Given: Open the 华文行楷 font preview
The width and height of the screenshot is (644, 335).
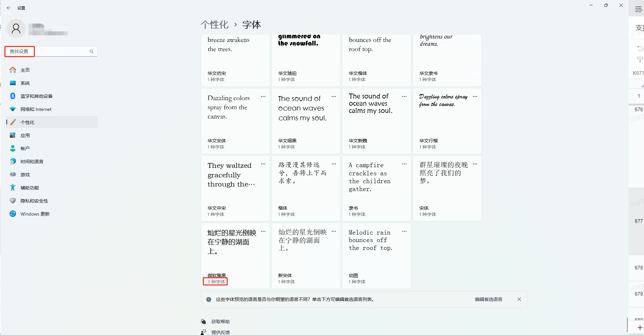Looking at the screenshot, I should [447, 121].
